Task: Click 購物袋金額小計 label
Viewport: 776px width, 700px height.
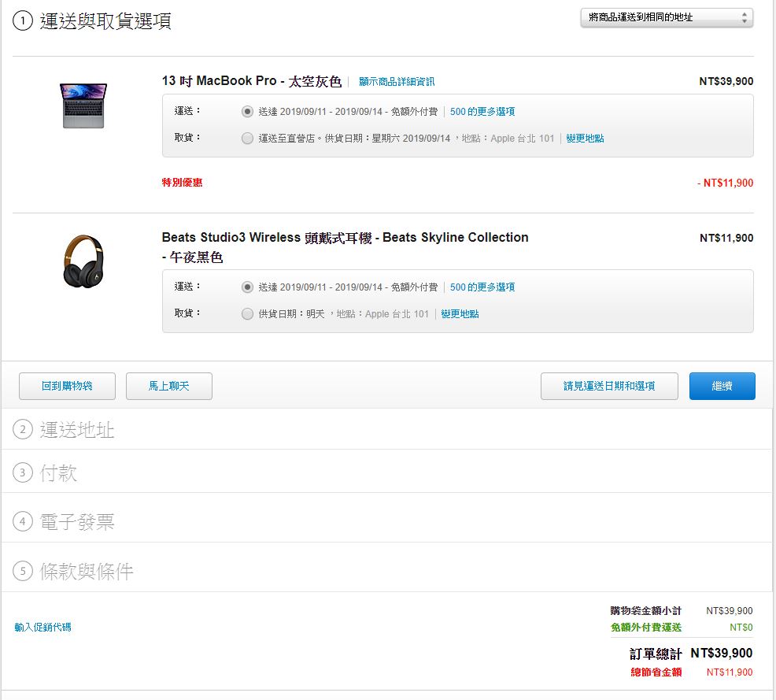Action: click(645, 611)
